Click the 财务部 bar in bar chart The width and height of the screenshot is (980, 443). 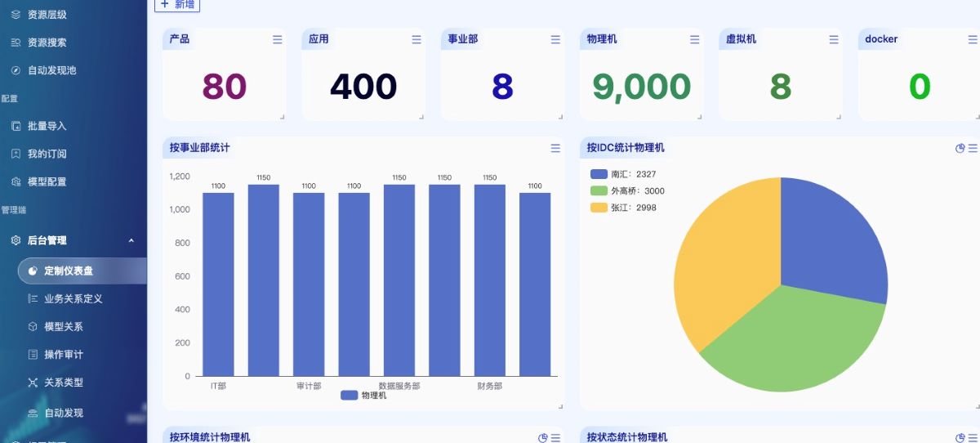tap(489, 280)
